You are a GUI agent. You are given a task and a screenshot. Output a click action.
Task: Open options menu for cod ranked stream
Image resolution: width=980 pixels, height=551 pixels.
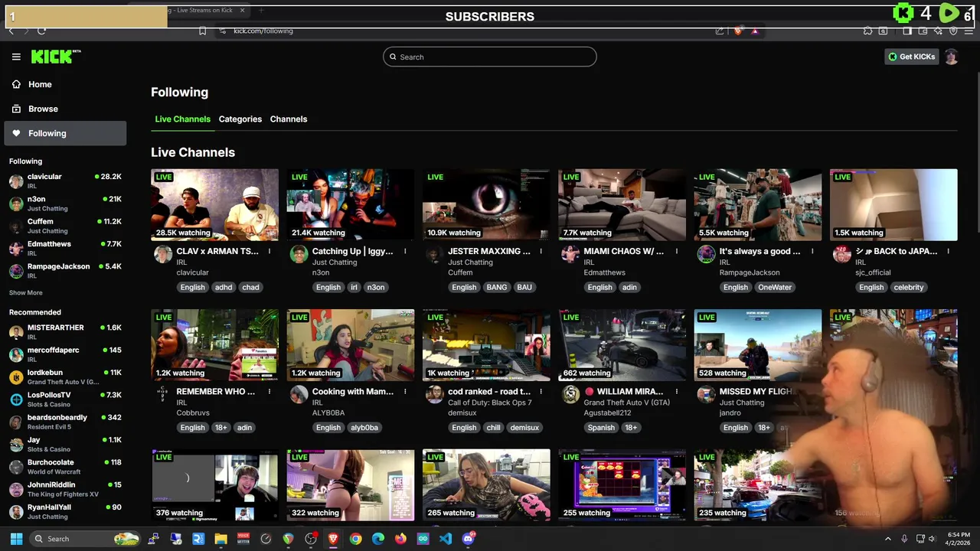541,391
